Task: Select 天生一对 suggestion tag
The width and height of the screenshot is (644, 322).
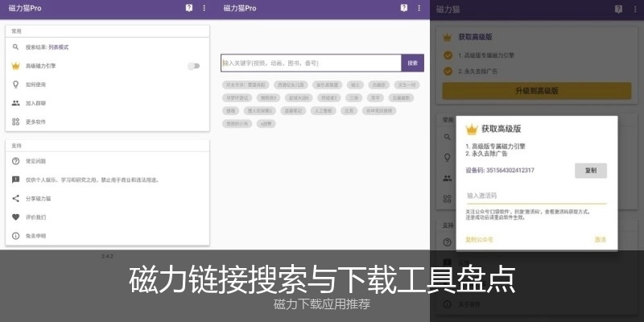Action: 407,85
